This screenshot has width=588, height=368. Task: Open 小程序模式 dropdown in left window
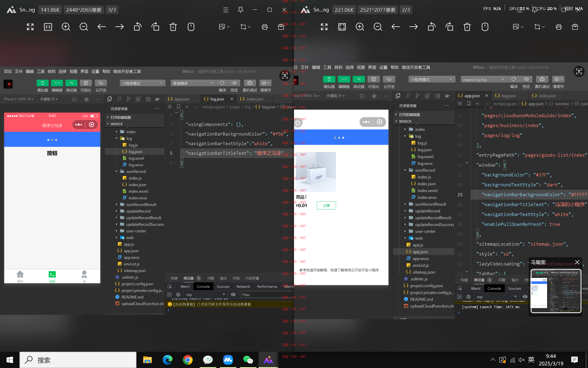[x=142, y=83]
